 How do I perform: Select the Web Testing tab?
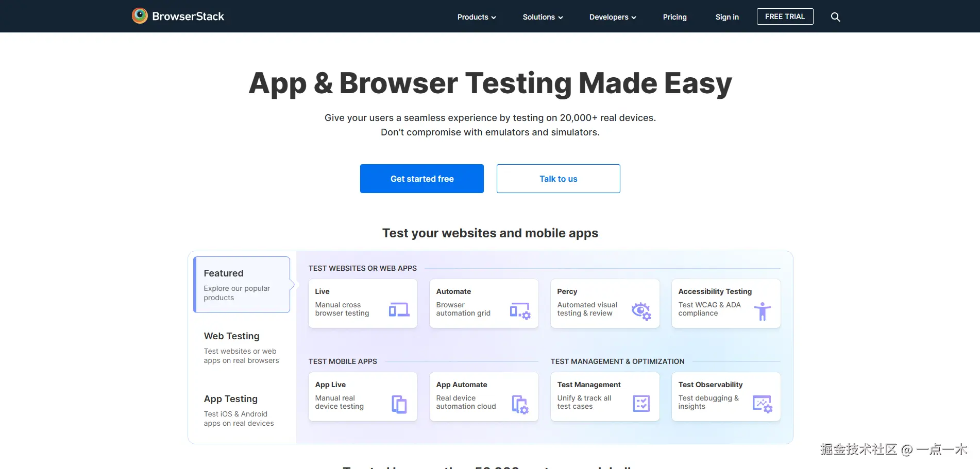242,348
